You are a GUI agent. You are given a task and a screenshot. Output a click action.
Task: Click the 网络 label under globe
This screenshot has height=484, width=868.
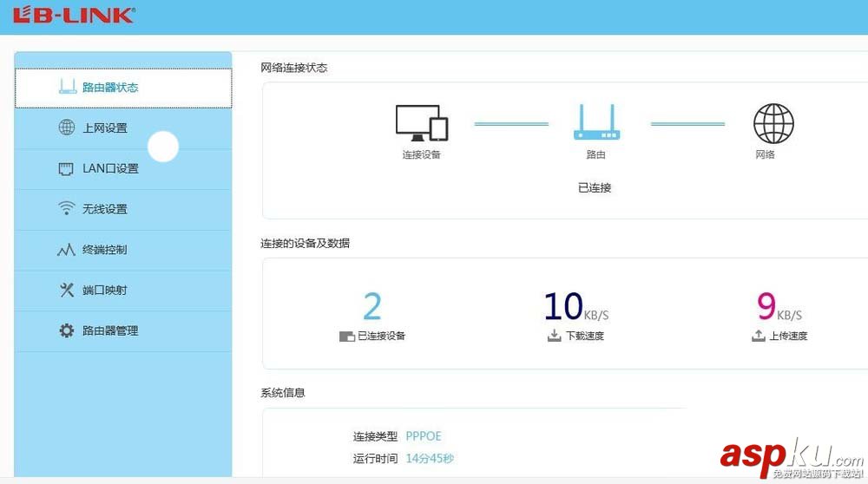point(765,154)
